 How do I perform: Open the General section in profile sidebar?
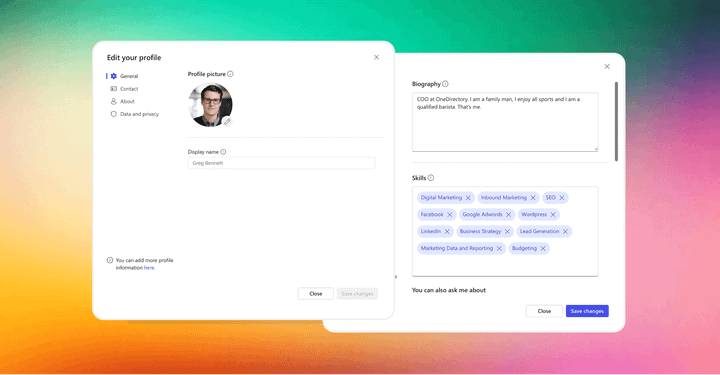(x=129, y=76)
